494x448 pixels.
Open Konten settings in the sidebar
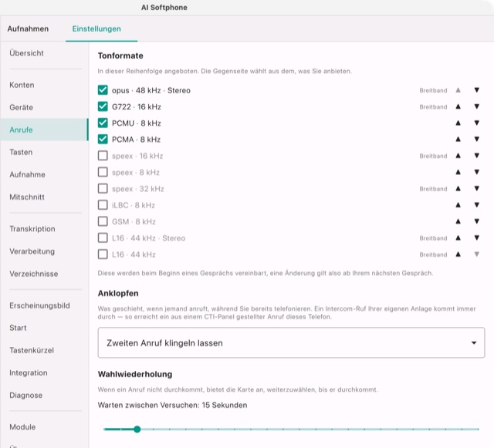point(44,85)
